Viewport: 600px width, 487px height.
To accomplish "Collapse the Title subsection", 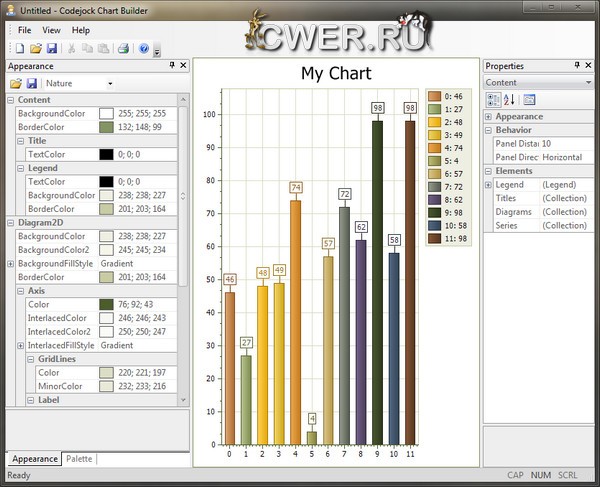I will (21, 141).
